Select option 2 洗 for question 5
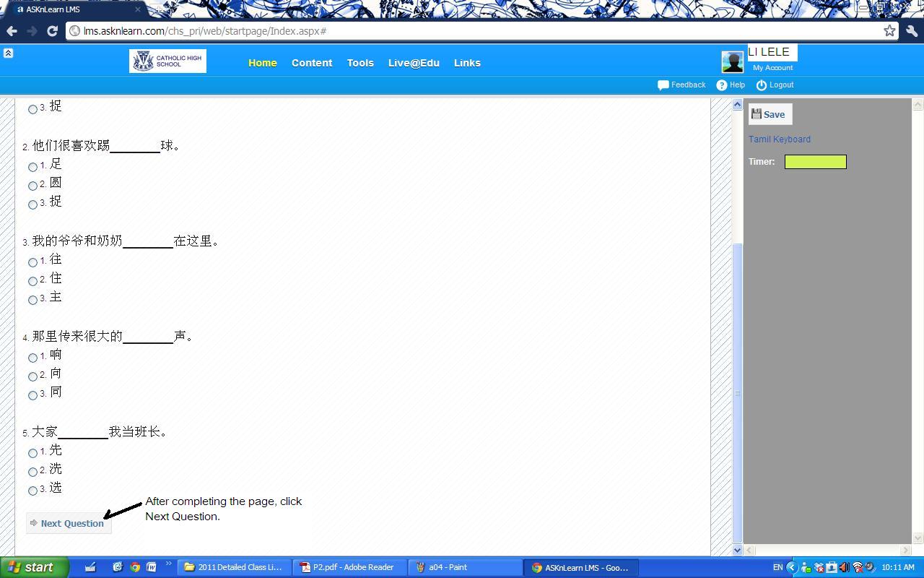924x578 pixels. tap(32, 472)
